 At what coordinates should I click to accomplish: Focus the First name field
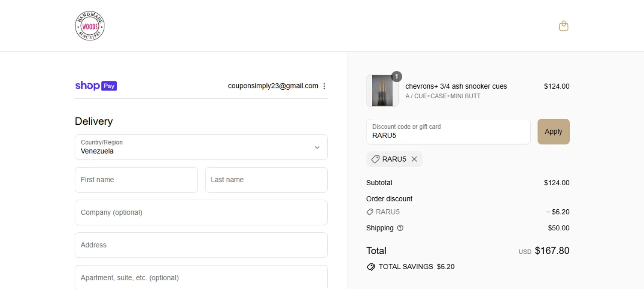click(136, 180)
